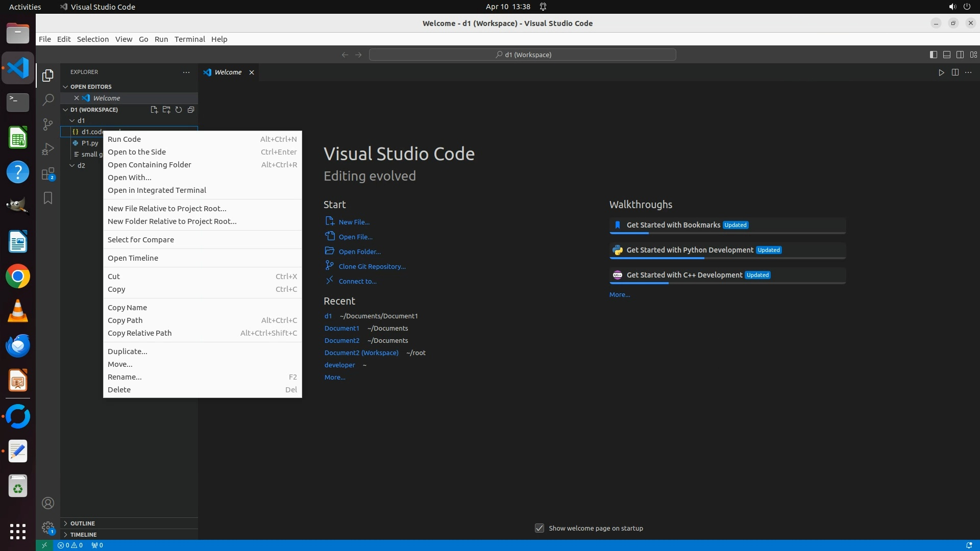Click the Manage gear icon

[x=48, y=528]
